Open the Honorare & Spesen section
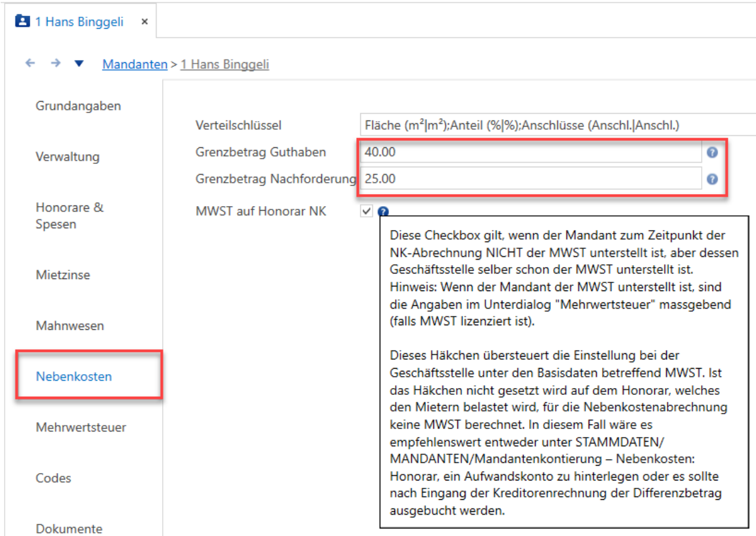 tap(70, 215)
